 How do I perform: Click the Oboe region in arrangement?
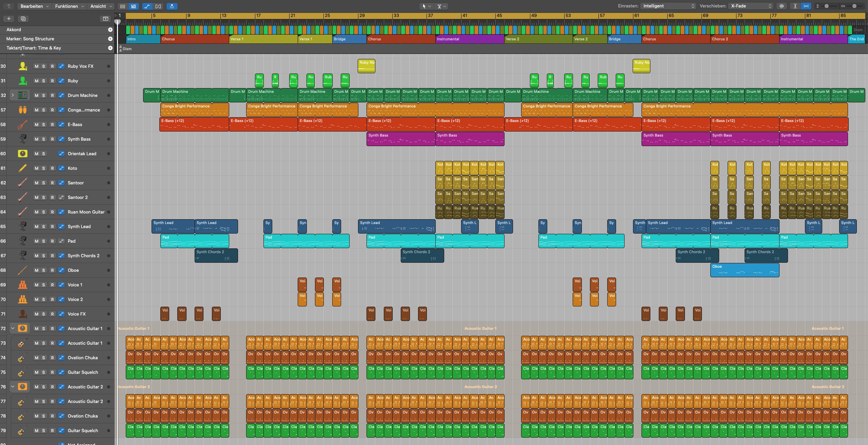click(x=745, y=270)
